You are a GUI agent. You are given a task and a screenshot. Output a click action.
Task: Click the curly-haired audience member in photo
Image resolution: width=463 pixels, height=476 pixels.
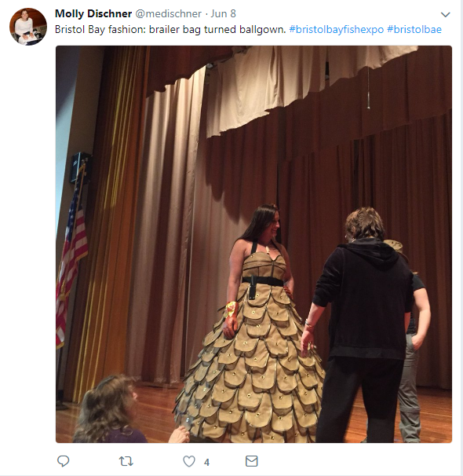(x=106, y=410)
